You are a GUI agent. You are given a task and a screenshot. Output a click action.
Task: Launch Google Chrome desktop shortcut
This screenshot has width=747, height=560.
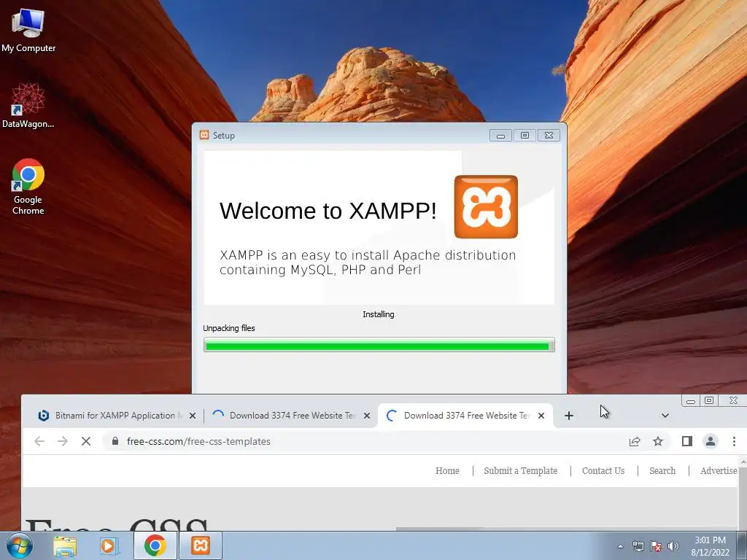28,186
